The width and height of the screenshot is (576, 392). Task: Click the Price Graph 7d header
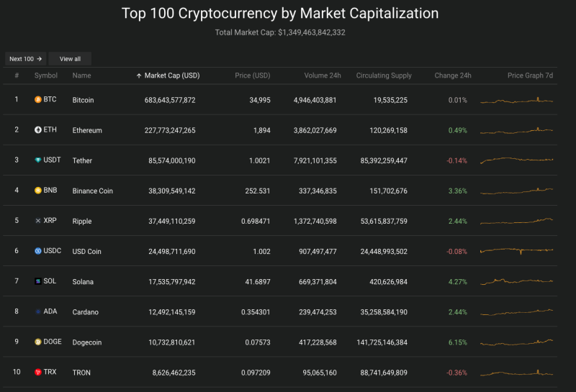point(530,76)
